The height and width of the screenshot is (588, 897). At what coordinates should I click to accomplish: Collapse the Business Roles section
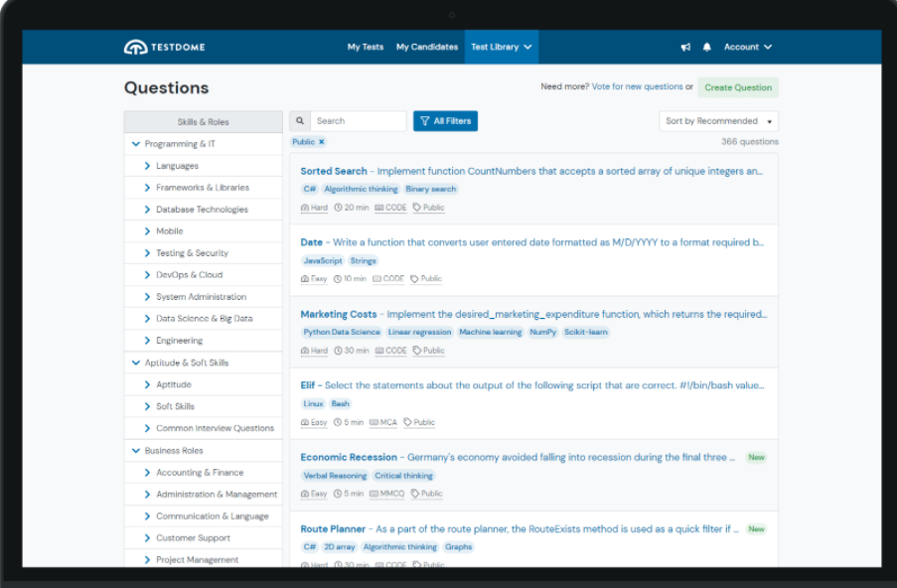(x=135, y=451)
